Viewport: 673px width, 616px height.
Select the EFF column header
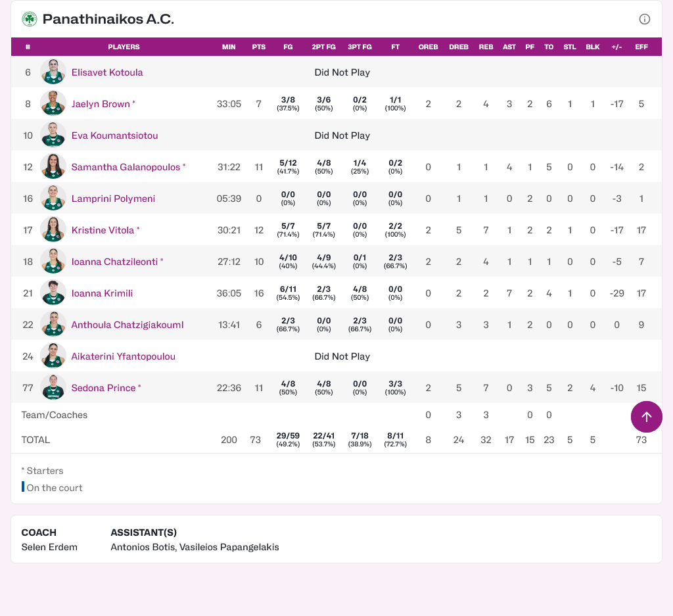(x=641, y=47)
